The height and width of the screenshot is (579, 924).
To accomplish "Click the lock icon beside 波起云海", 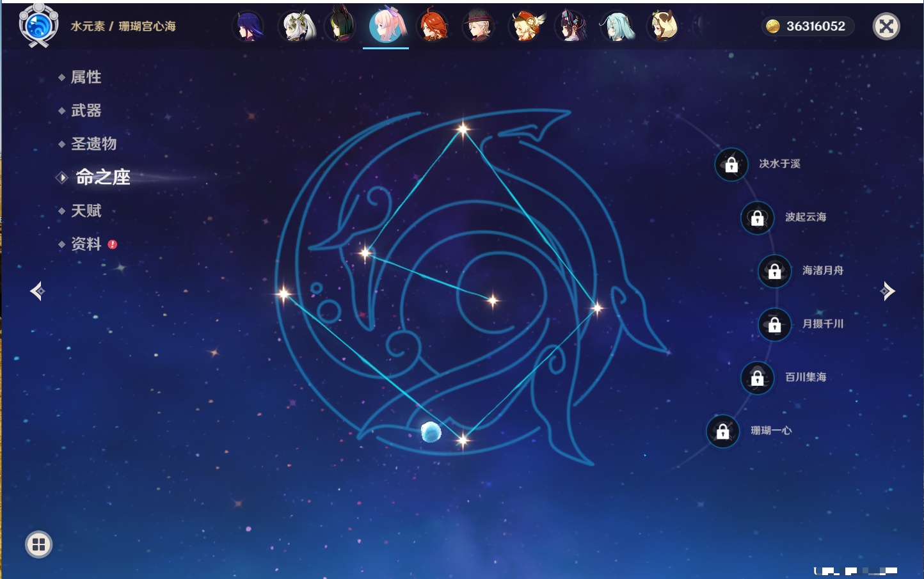I will point(757,218).
